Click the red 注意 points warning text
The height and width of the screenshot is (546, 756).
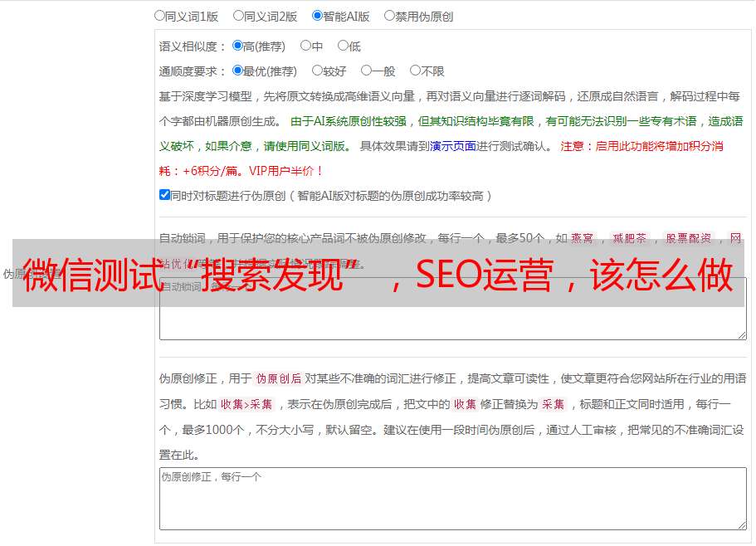tap(441, 158)
